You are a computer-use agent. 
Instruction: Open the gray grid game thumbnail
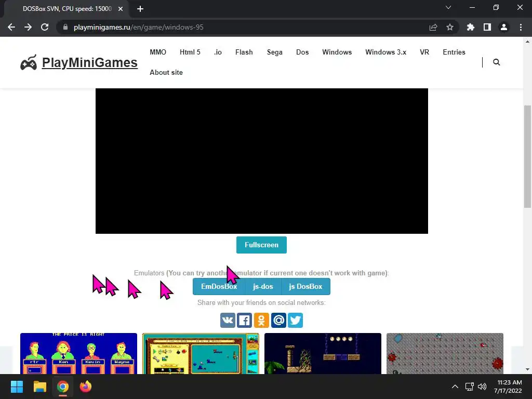[x=445, y=353]
